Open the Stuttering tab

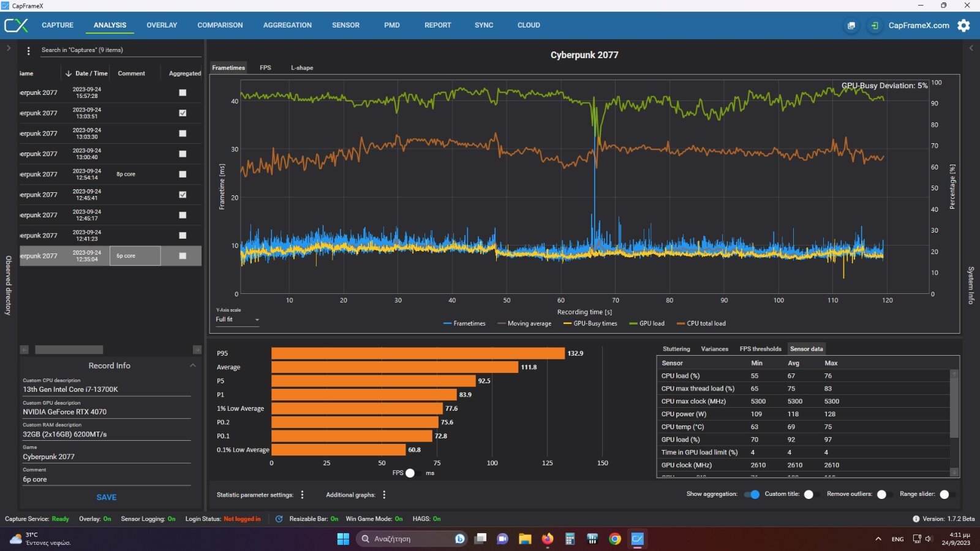676,349
